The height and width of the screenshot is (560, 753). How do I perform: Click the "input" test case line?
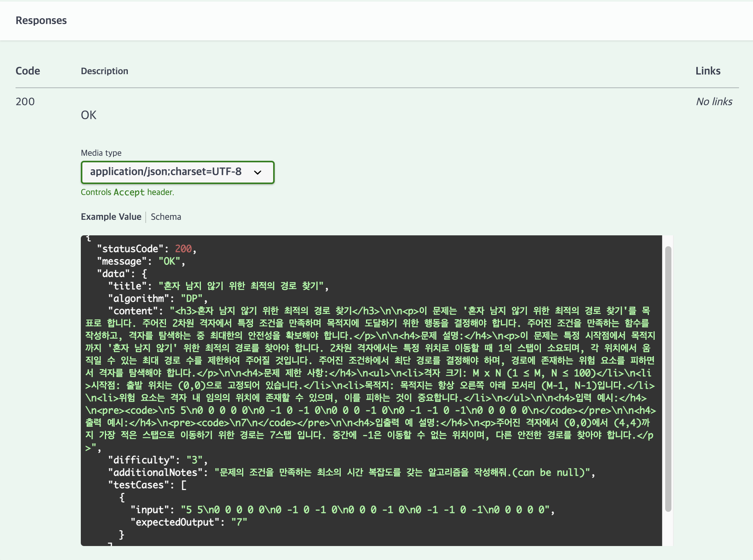click(x=342, y=510)
